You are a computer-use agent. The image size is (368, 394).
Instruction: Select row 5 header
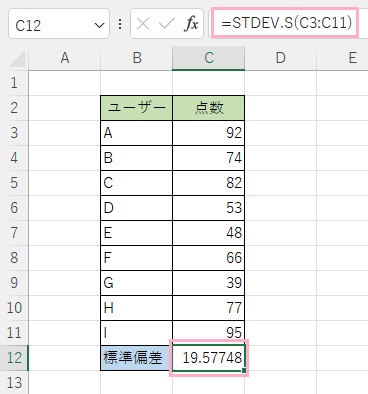coord(14,183)
